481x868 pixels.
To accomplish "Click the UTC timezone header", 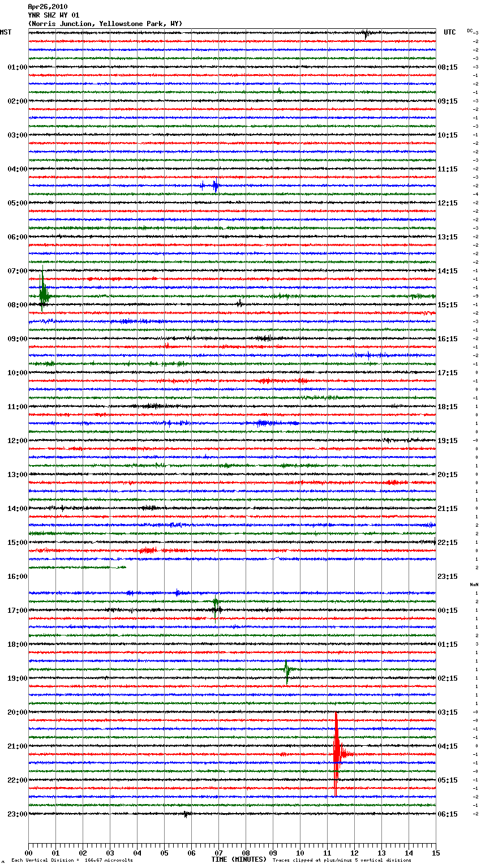I will point(450,32).
